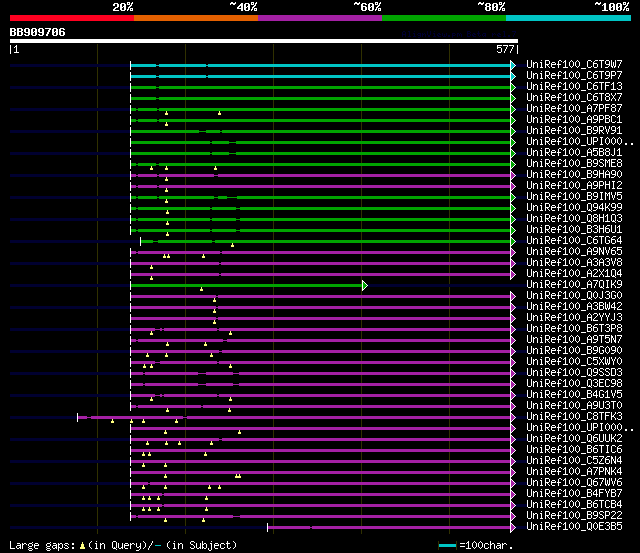640x553 pixels.
Task: Select the UniRef100_B9HA90 hit label
Action: point(574,175)
